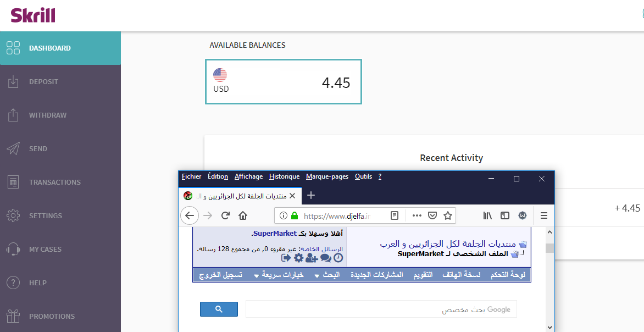Toggle reader view in the address bar
Image resolution: width=644 pixels, height=332 pixels.
395,215
